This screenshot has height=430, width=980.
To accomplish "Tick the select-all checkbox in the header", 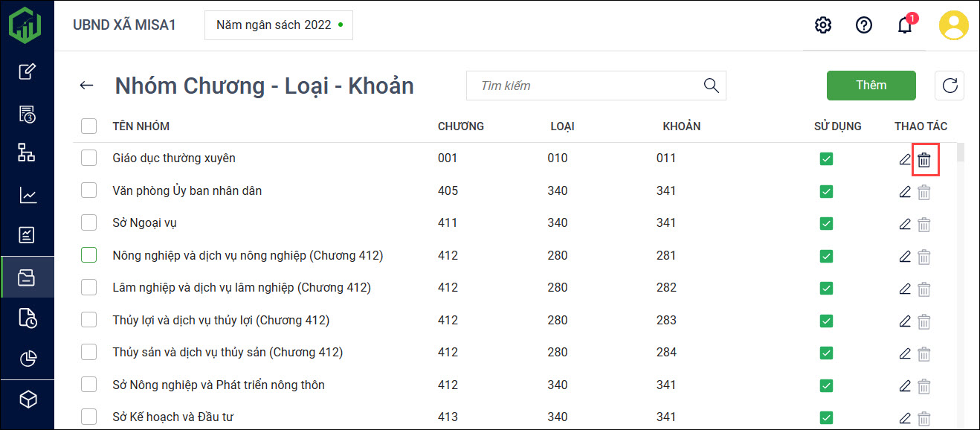I will pos(89,126).
